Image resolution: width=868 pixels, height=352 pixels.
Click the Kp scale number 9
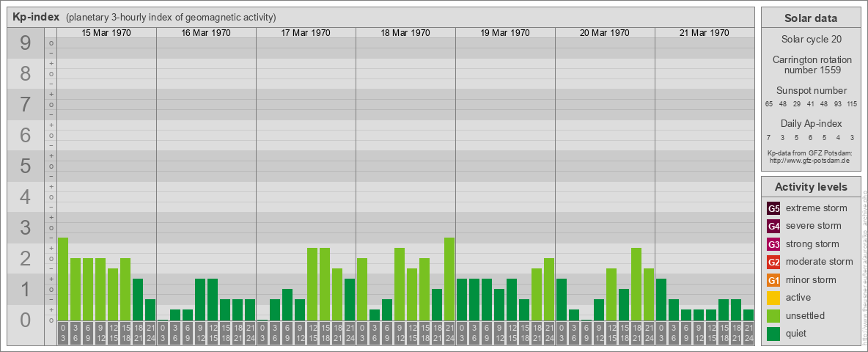(x=26, y=43)
